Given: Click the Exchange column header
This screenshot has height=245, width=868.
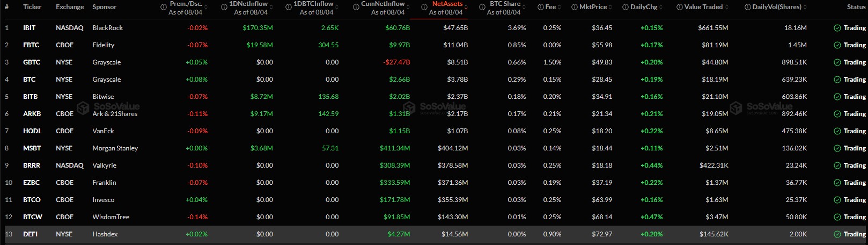Looking at the screenshot, I should (70, 7).
